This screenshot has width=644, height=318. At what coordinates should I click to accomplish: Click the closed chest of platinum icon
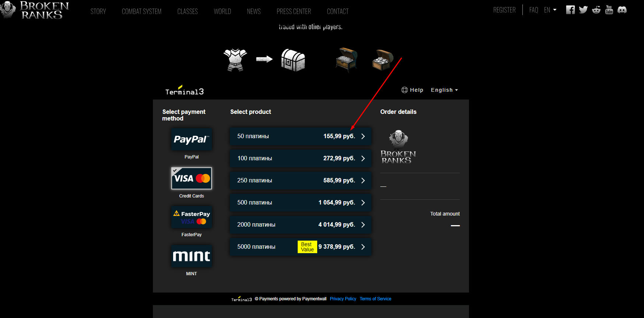tap(346, 60)
